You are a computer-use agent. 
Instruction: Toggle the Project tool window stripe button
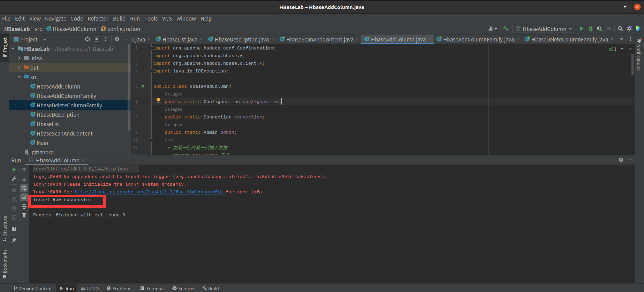tap(5, 47)
